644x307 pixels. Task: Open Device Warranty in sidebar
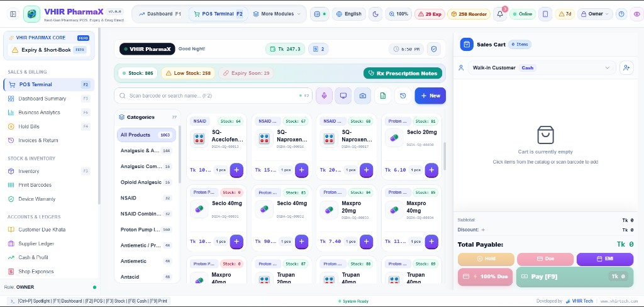click(x=49, y=199)
